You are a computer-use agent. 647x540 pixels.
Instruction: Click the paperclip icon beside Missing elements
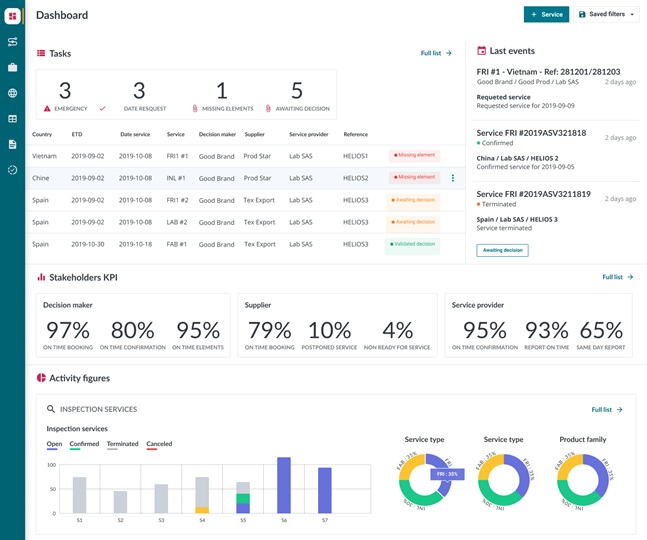tap(195, 108)
